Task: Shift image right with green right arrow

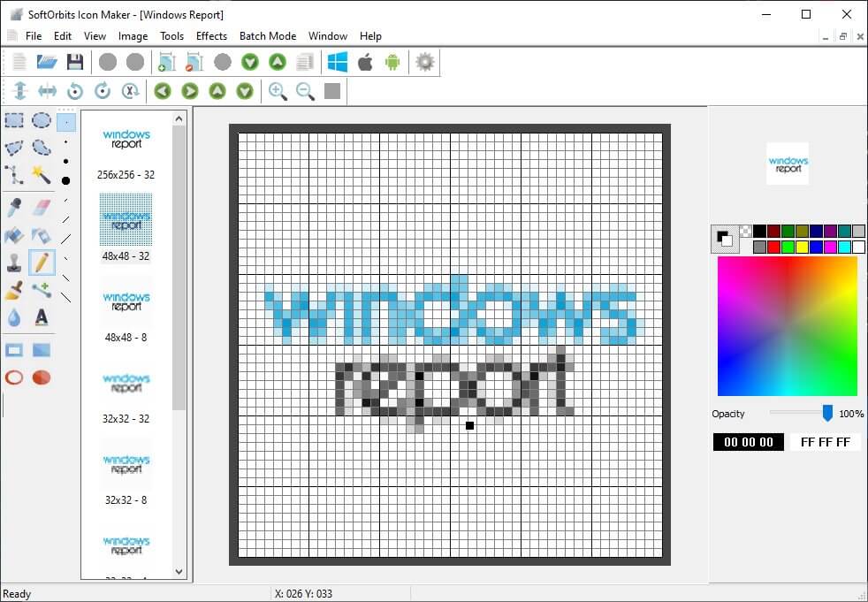Action: [x=190, y=91]
